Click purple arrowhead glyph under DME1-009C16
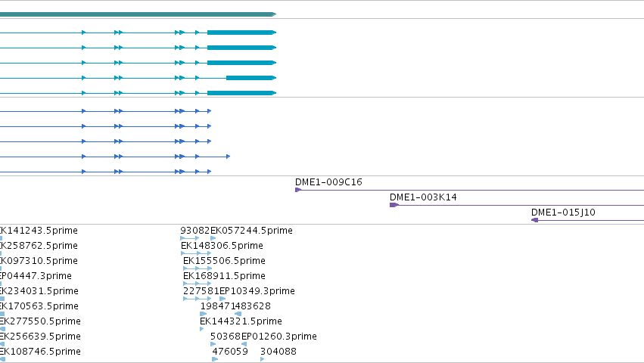 [298, 190]
